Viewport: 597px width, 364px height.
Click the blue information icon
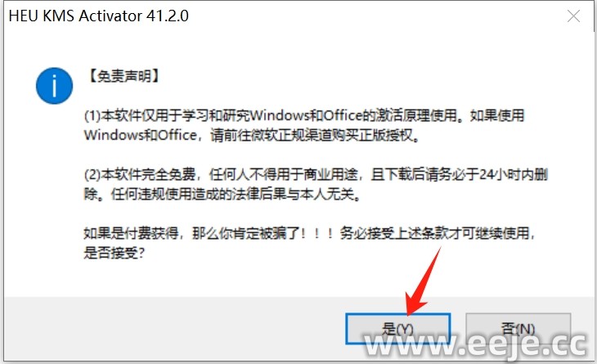(x=55, y=86)
